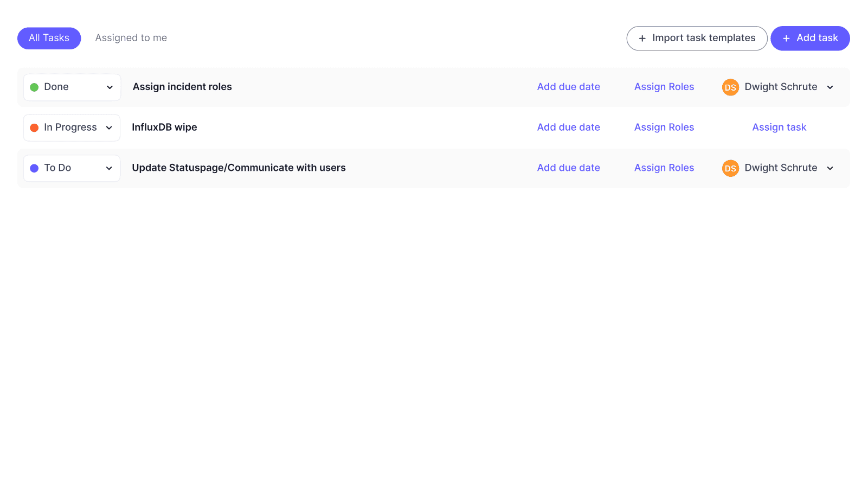The image size is (868, 497).
Task: Click Add due date for InfluxDB wipe
Action: 568,127
